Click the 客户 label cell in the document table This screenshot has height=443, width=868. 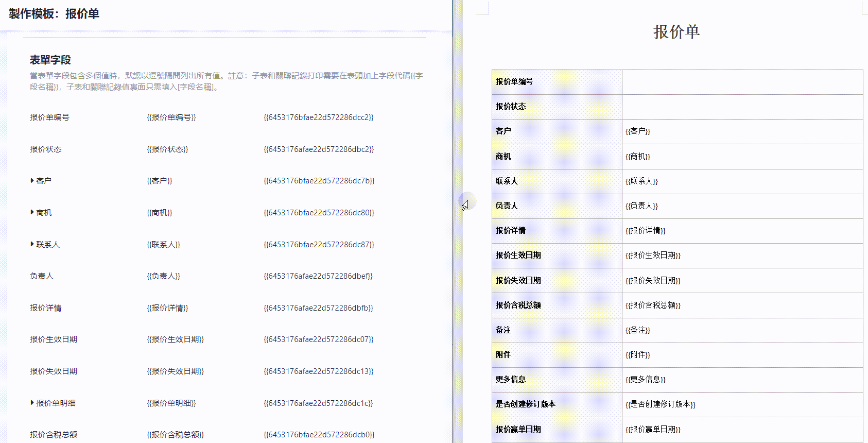click(557, 131)
